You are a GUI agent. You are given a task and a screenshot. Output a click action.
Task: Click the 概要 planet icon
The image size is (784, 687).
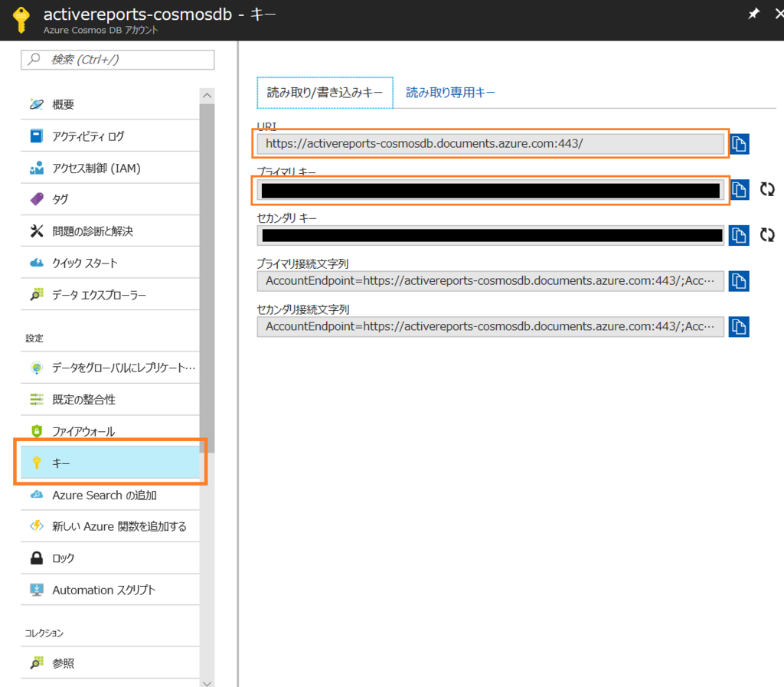pyautogui.click(x=37, y=104)
